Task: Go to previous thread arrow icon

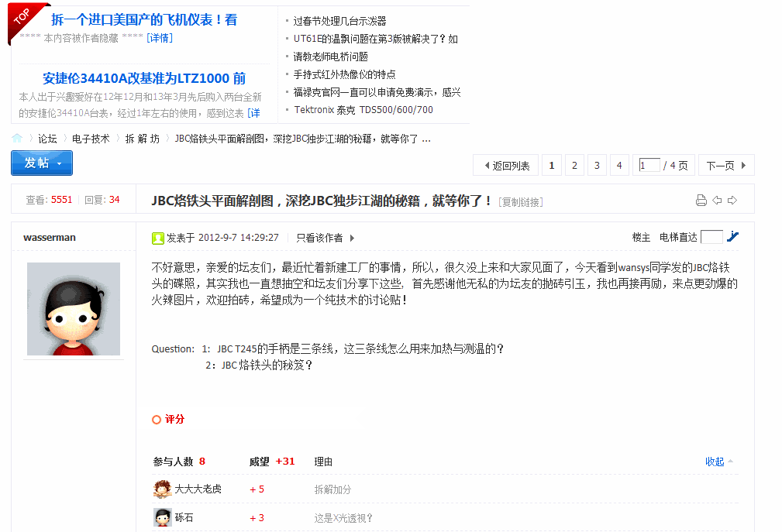Action: click(x=717, y=201)
